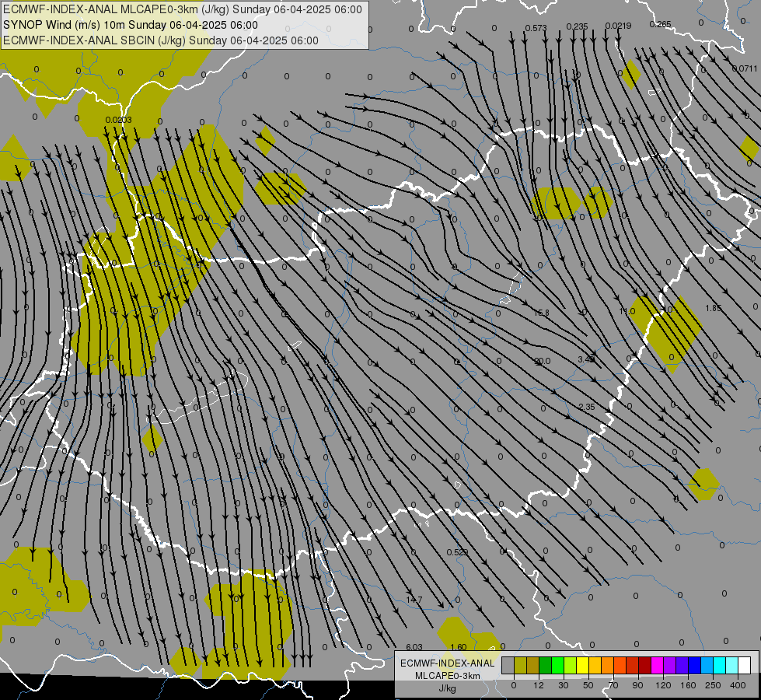The image size is (761, 700).
Task: Click the map value 15.8
Action: point(541,313)
